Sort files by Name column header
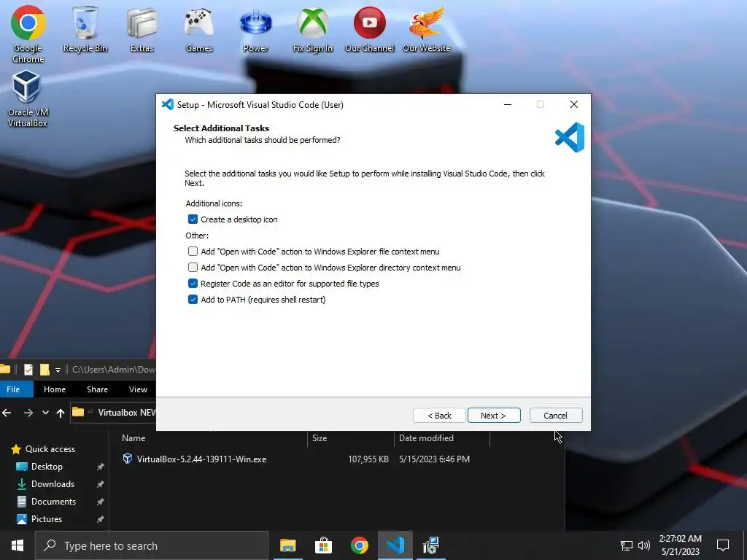747x560 pixels. pyautogui.click(x=133, y=438)
